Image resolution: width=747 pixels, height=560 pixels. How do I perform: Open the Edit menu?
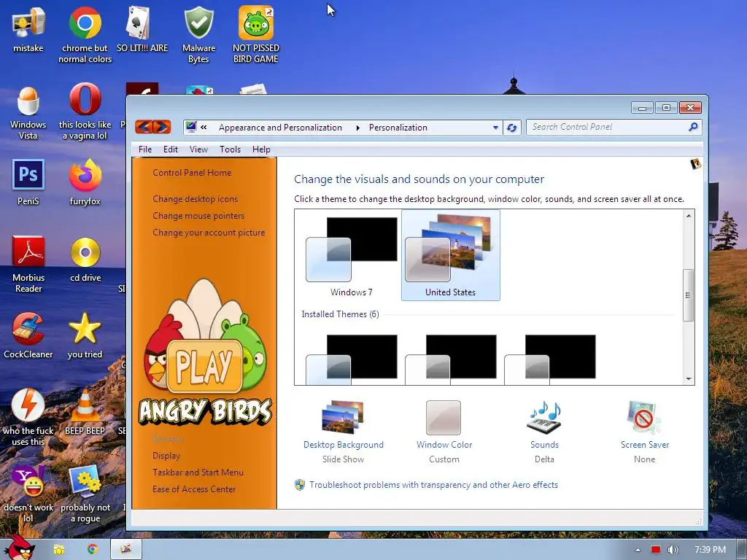pyautogui.click(x=171, y=149)
